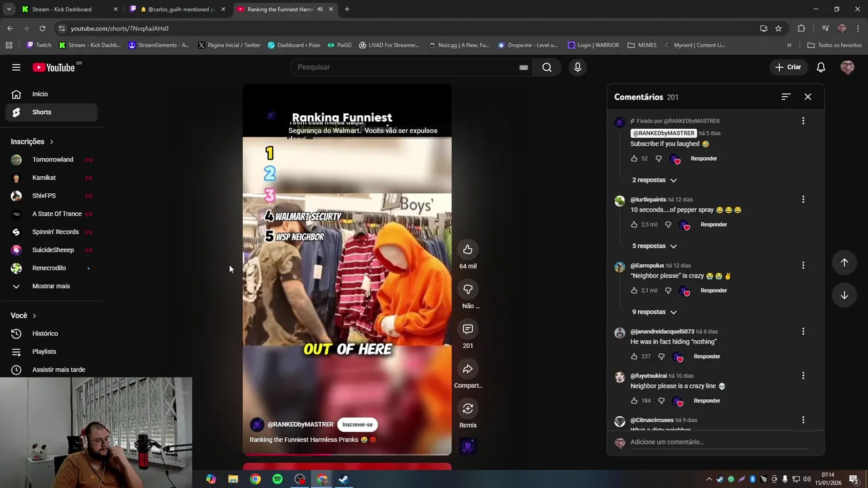The width and height of the screenshot is (868, 488).
Task: Like the fuyutsukirai comment
Action: pos(634,401)
